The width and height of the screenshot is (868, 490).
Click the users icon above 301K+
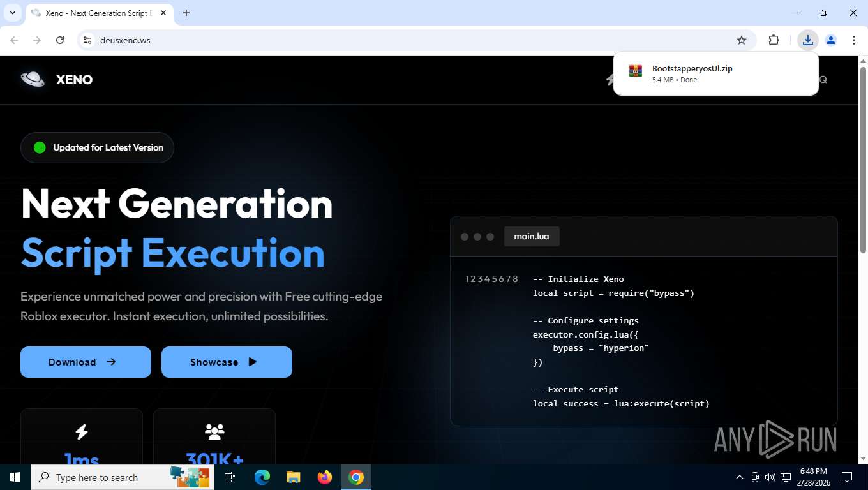[214, 432]
